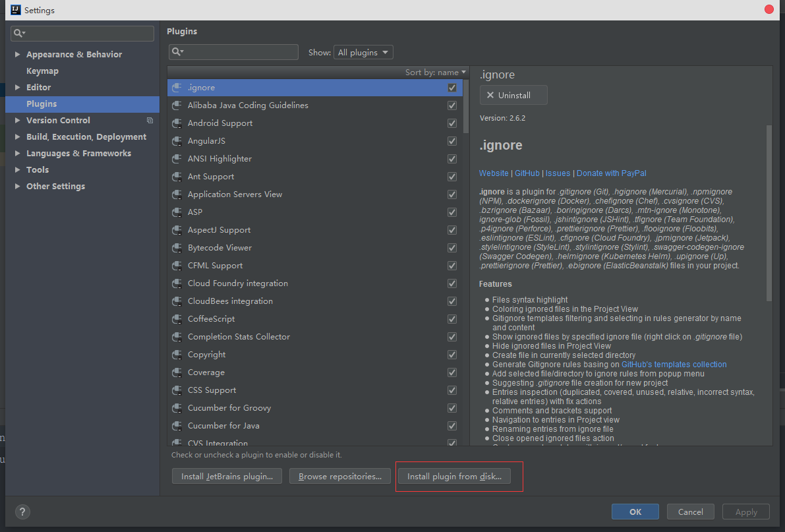Viewport: 785px width, 532px height.
Task: Click the Bytecode Viewer plugin icon
Action: (177, 247)
